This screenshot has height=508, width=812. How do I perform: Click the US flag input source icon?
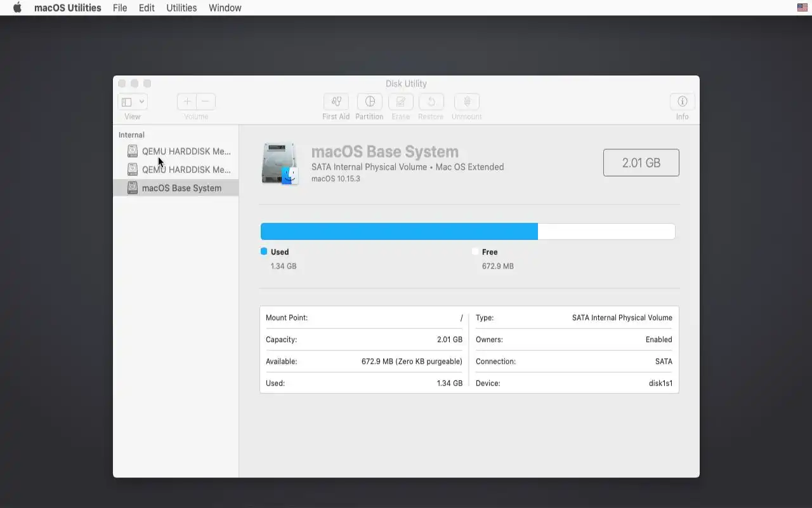802,8
